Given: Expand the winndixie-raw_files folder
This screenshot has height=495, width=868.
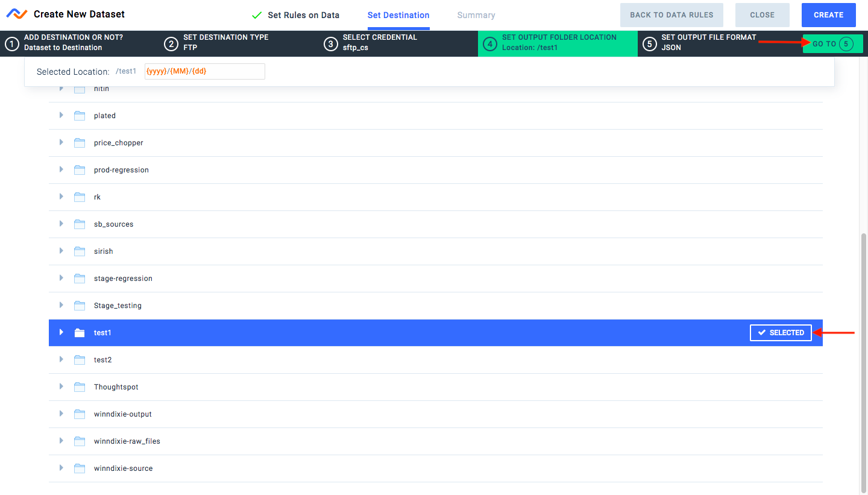Looking at the screenshot, I should (x=61, y=441).
